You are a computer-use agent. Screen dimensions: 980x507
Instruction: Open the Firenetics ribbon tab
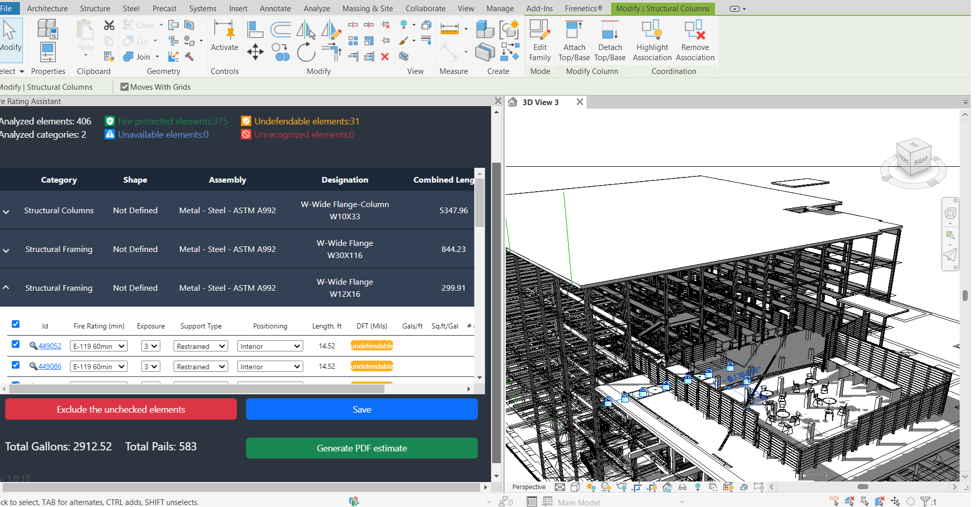coord(583,9)
